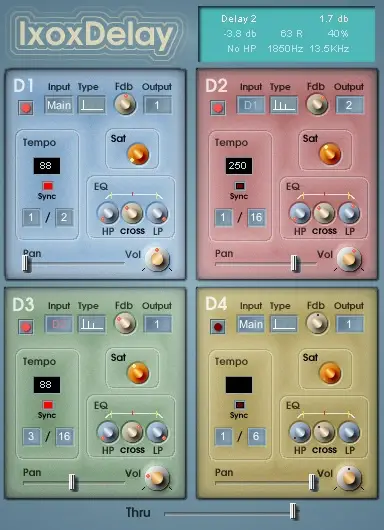This screenshot has height=530, width=384.
Task: Click the Thru slider handle
Action: click(294, 512)
